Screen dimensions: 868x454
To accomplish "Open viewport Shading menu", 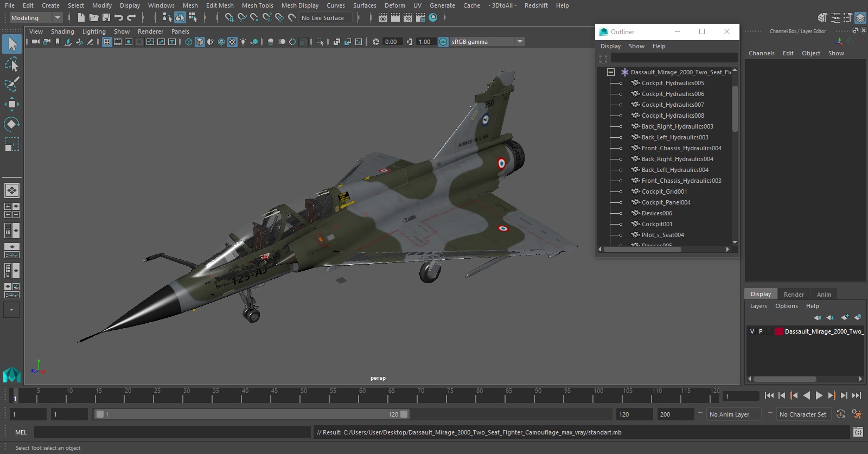I will coord(62,31).
